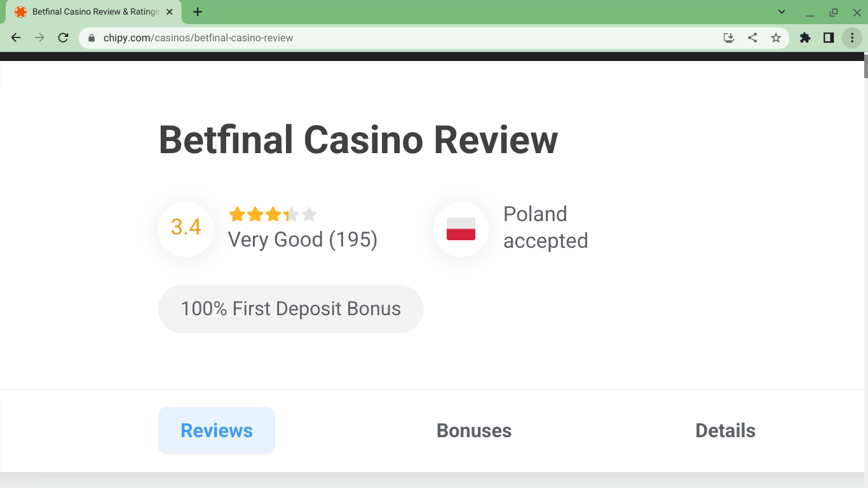868x488 pixels.
Task: Select the Details tab
Action: click(725, 431)
